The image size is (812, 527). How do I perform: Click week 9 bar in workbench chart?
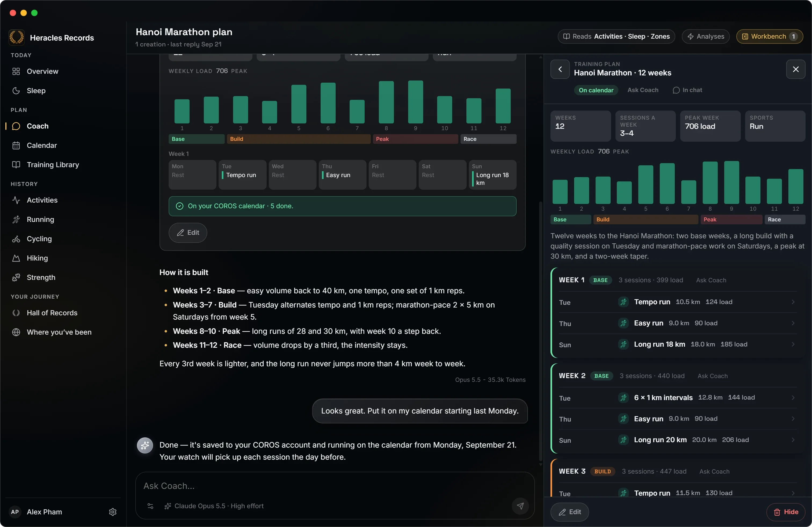[x=731, y=182]
